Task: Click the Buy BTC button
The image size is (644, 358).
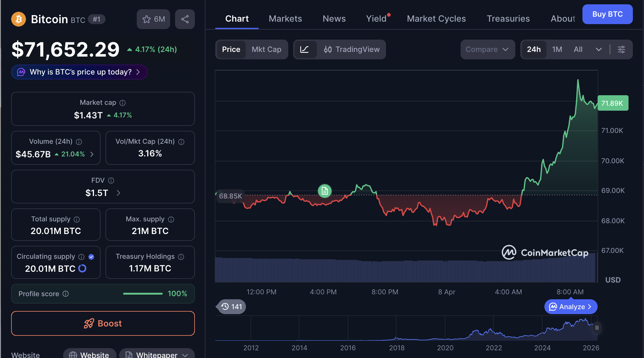Action: pyautogui.click(x=607, y=14)
